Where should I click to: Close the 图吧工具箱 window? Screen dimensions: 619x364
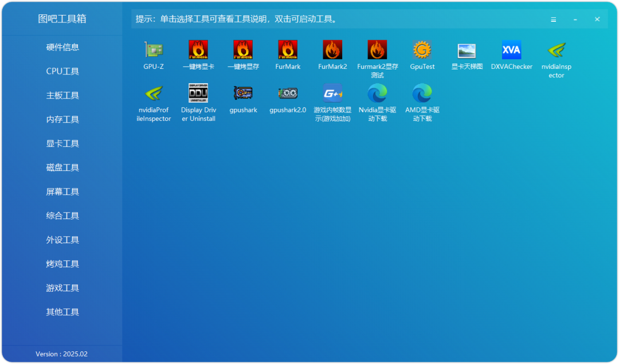(x=597, y=19)
